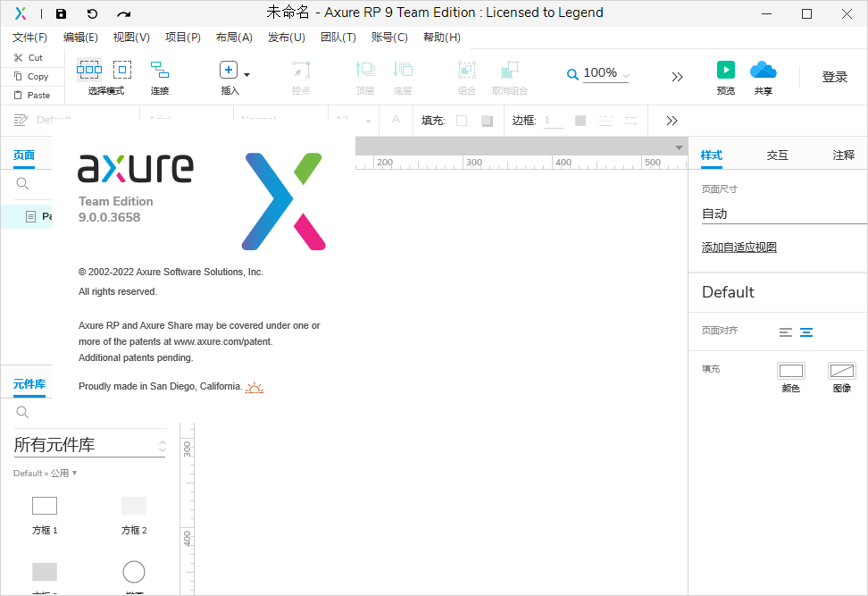The height and width of the screenshot is (596, 868).
Task: Redo with the forward arrow icon
Action: [x=124, y=13]
